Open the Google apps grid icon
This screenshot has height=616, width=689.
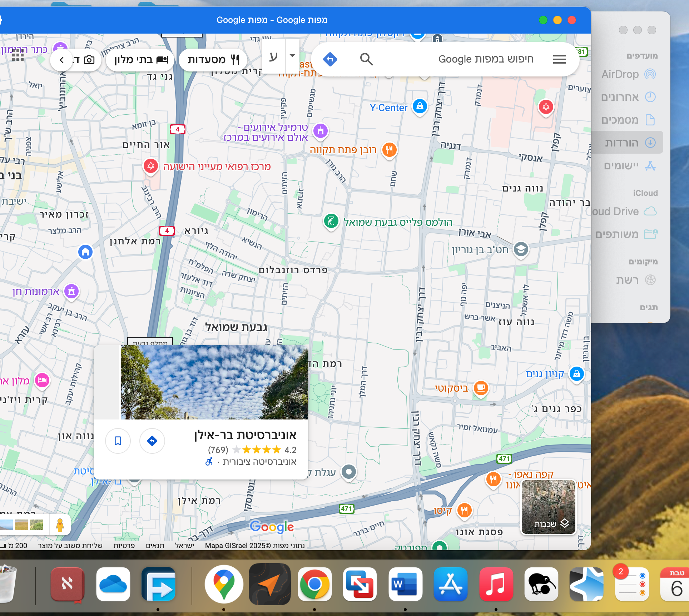[x=18, y=55]
